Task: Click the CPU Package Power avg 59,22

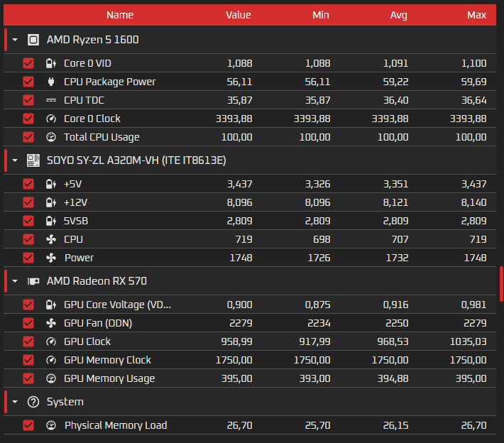Action: tap(395, 82)
